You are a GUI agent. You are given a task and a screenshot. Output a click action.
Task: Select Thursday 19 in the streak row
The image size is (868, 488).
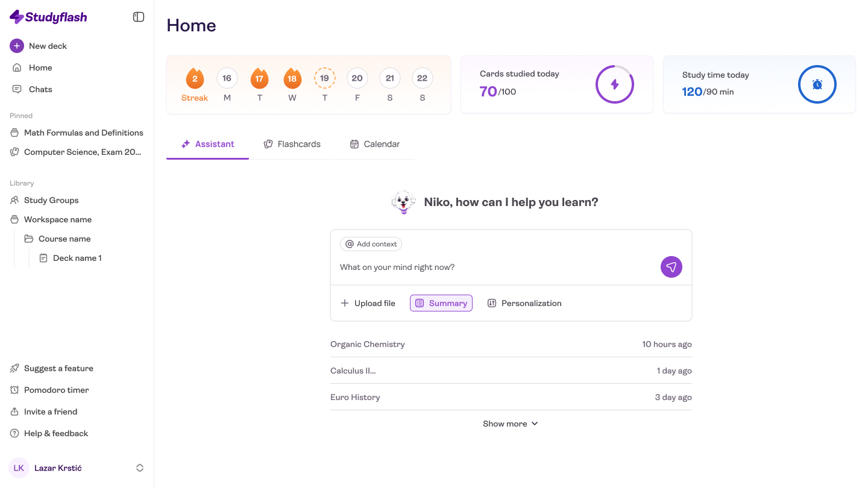[324, 78]
